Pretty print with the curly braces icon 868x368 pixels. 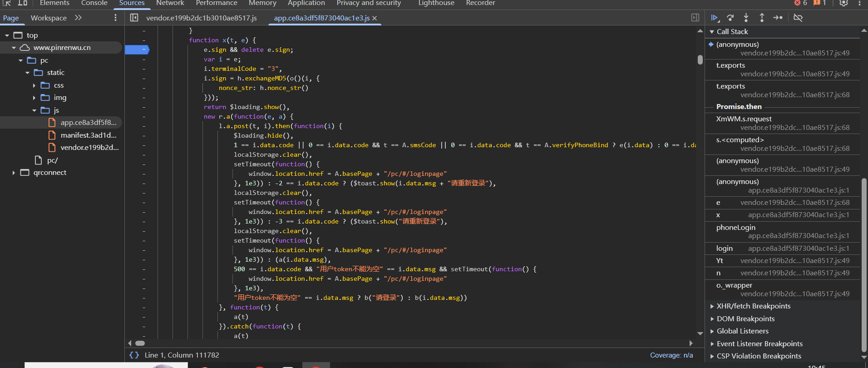134,355
